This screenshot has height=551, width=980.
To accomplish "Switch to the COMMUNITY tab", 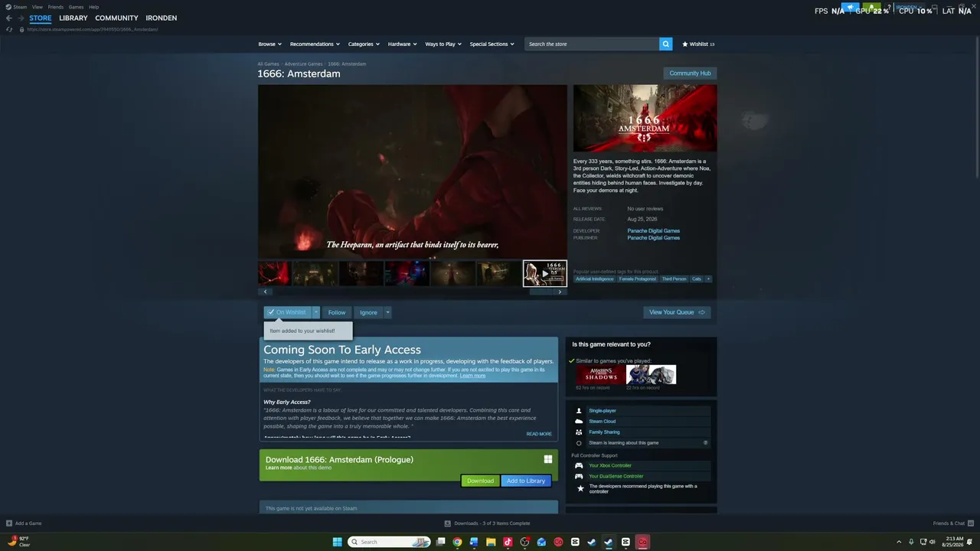I will pos(116,18).
